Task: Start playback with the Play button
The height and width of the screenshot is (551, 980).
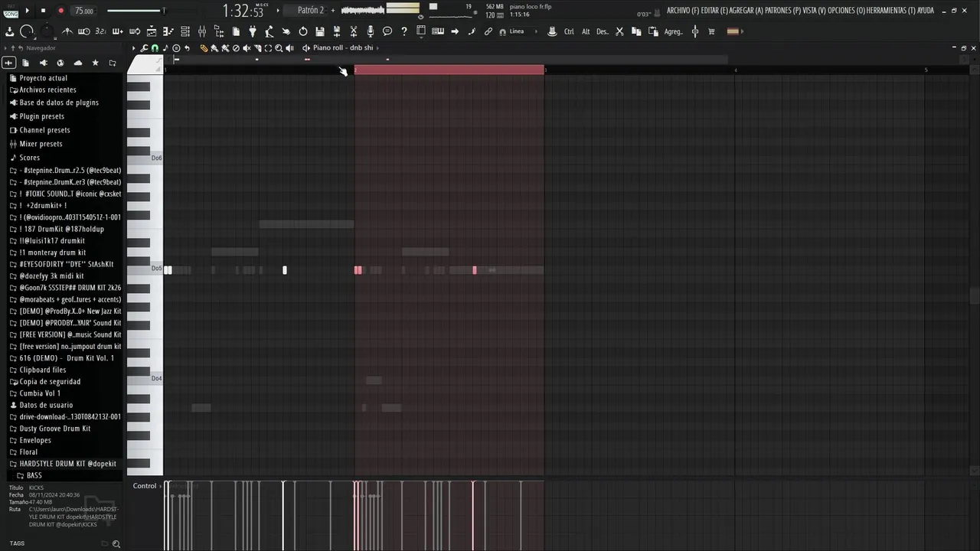Action: 28,11
